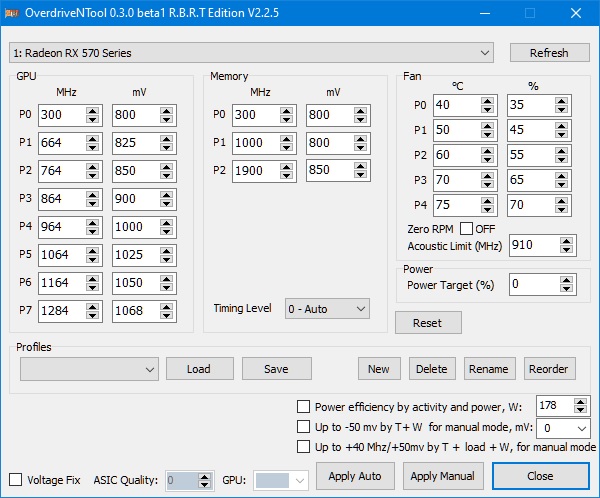The height and width of the screenshot is (498, 600).
Task: Decrease Memory P1 MHz 1000 with down arrow
Action: pos(286,148)
